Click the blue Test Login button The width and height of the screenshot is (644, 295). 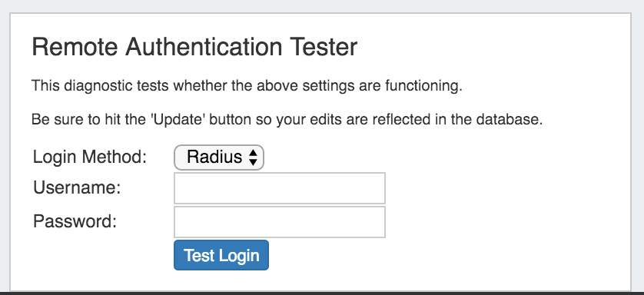click(221, 255)
